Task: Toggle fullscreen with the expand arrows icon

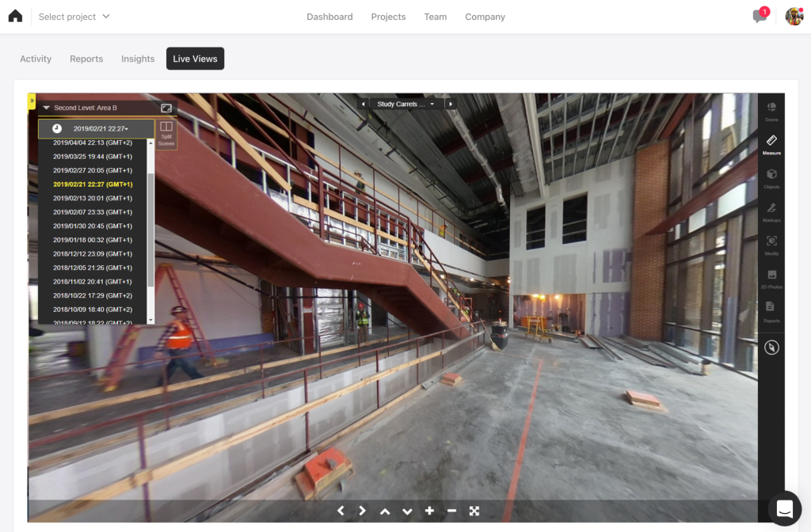Action: click(x=474, y=511)
